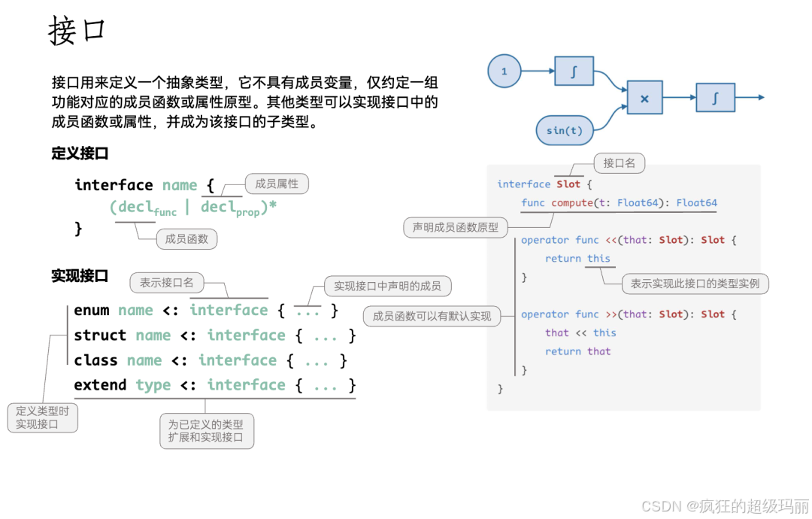This screenshot has height=519, width=812.
Task: Click the 'operator func <<(that: Slot)' line
Action: 629,240
